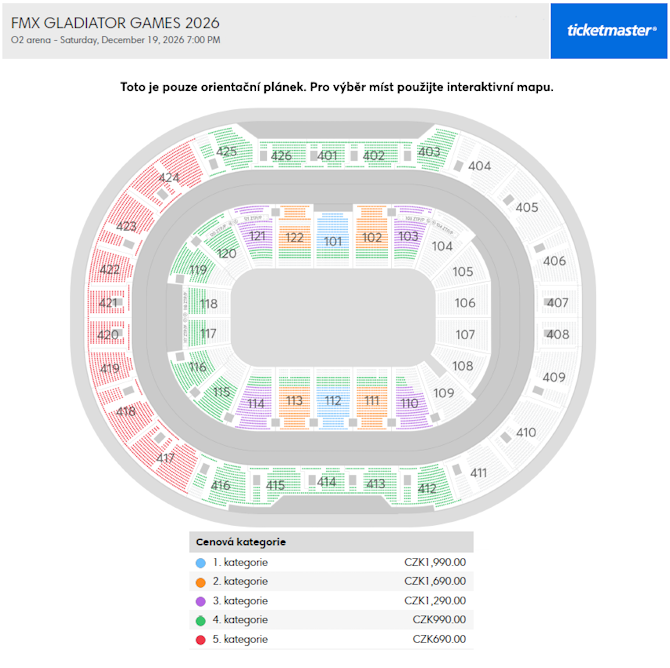Click the purple 3. kategorie color dot
Image resolution: width=670 pixels, height=668 pixels.
[x=201, y=601]
